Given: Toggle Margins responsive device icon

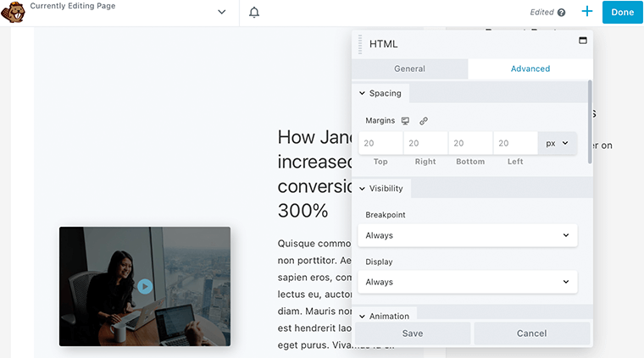Looking at the screenshot, I should (405, 120).
